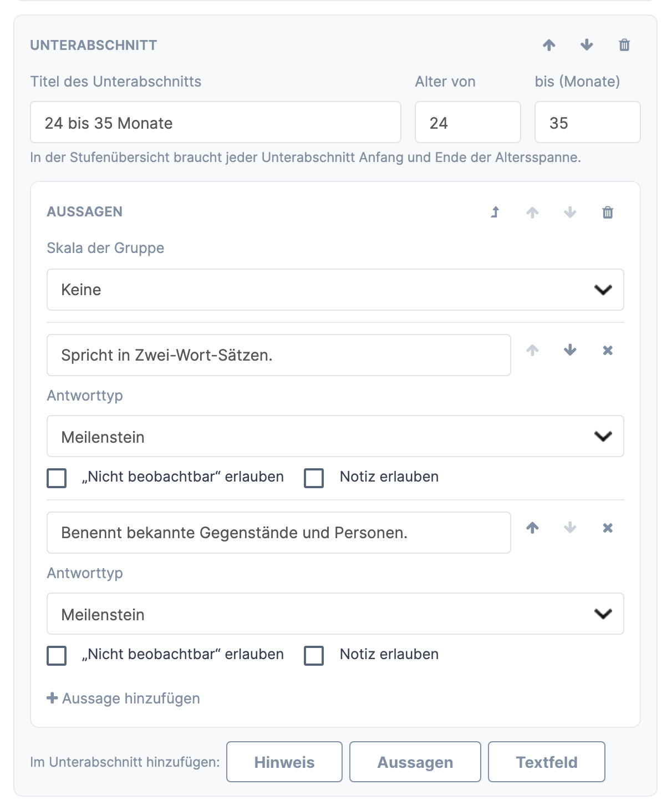Click the Aussagen move-out-of-section arrow icon
672x810 pixels.
[x=495, y=212]
